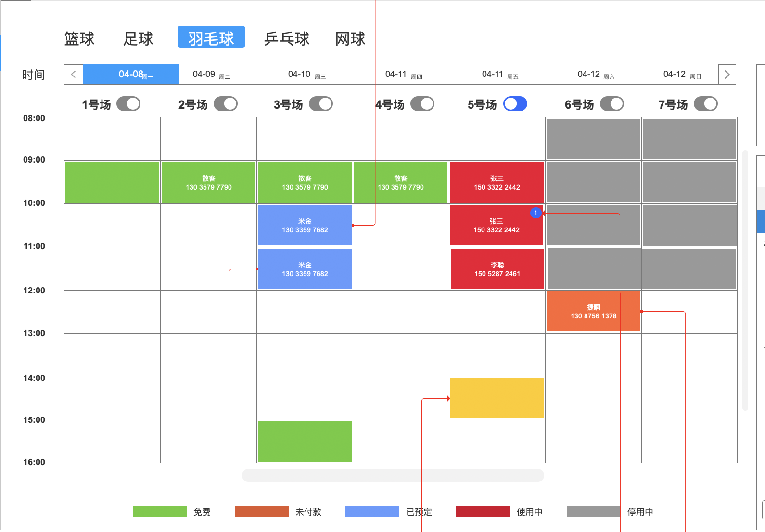
Task: Click the gray 停用中 legend swatch
Action: [593, 511]
